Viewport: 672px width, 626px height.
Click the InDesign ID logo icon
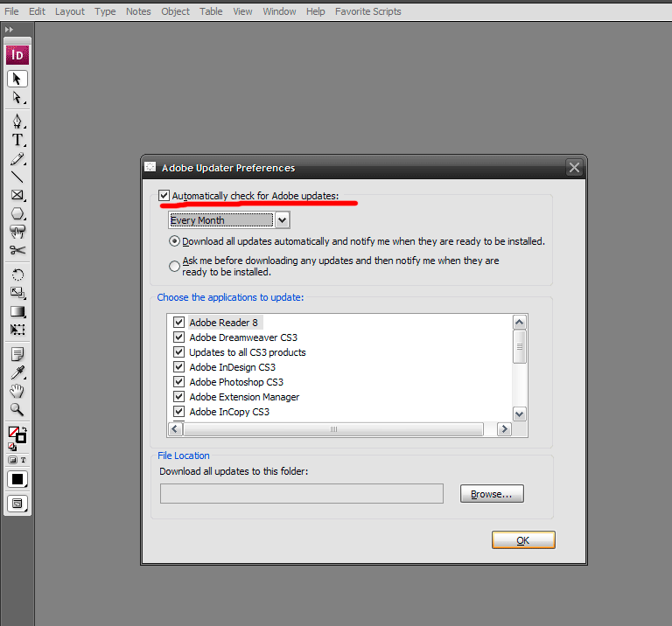17,55
